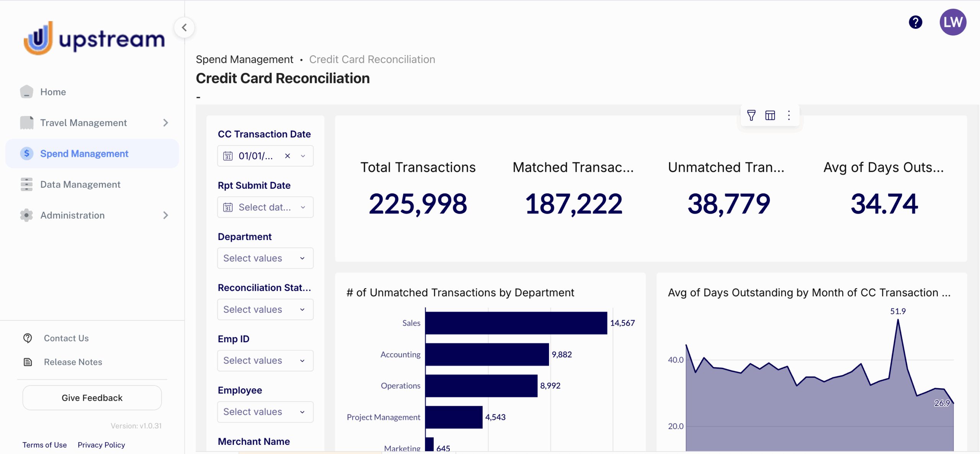Click the Give Feedback button
The image size is (980, 454).
[x=92, y=398]
